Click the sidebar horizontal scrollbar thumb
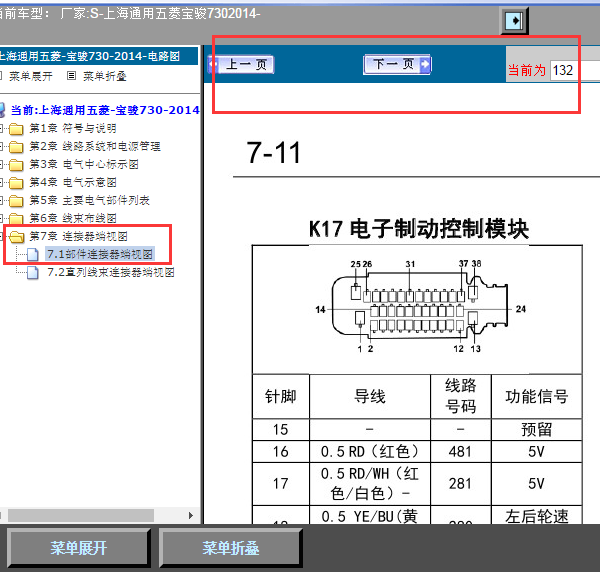Screen dimensions: 600x572 pos(81,515)
